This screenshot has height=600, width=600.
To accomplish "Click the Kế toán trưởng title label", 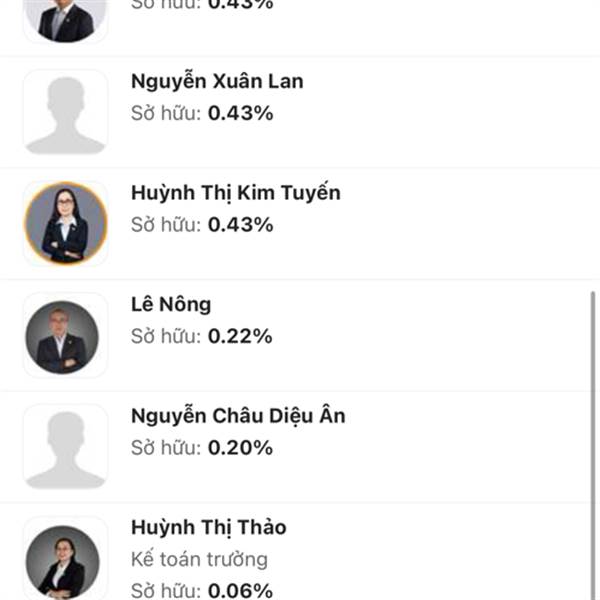I will click(199, 559).
